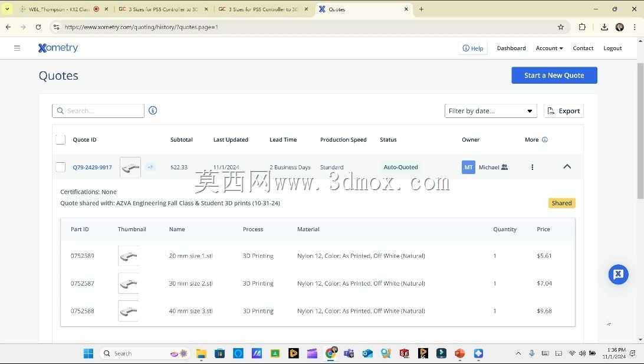
Task: Open a new browser tab
Action: (x=421, y=9)
